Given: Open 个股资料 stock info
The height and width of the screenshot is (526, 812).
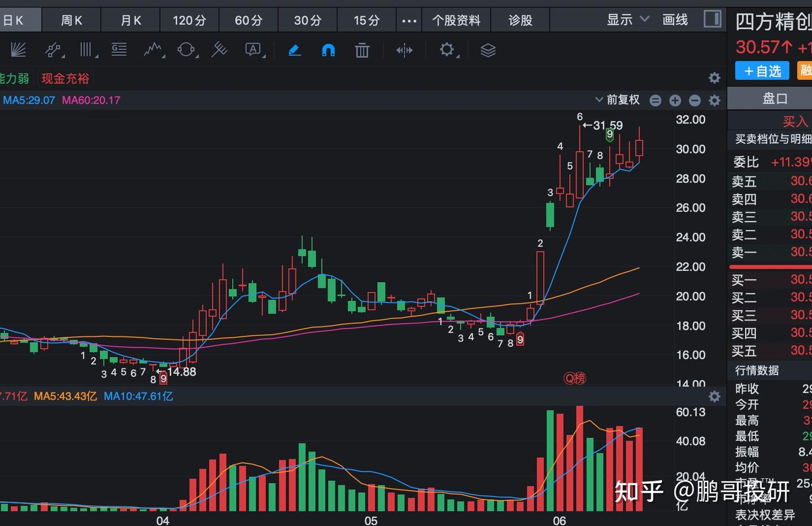Looking at the screenshot, I should (x=456, y=21).
